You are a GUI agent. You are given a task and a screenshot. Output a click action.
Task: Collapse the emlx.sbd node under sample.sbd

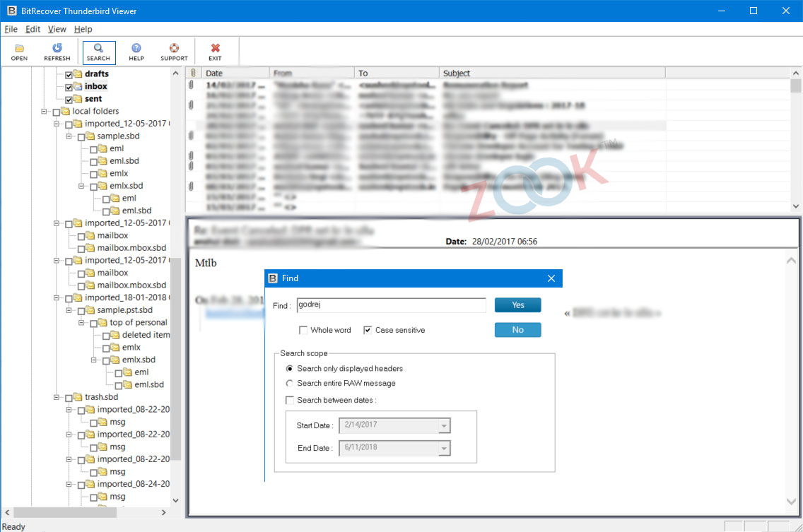(81, 186)
